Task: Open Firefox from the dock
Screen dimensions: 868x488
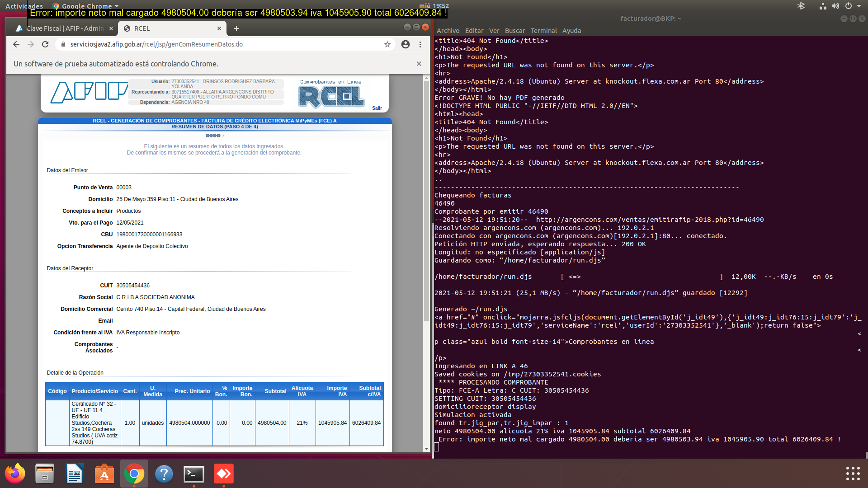Action: coord(15,474)
